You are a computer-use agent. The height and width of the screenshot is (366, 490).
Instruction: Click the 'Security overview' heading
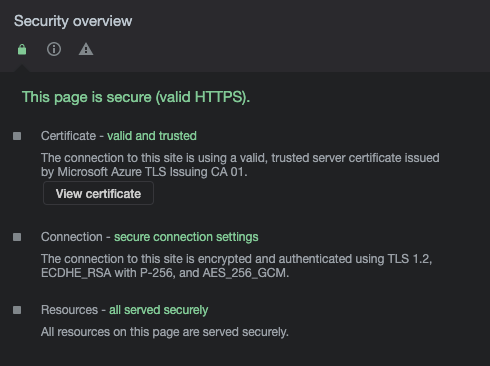coord(73,21)
